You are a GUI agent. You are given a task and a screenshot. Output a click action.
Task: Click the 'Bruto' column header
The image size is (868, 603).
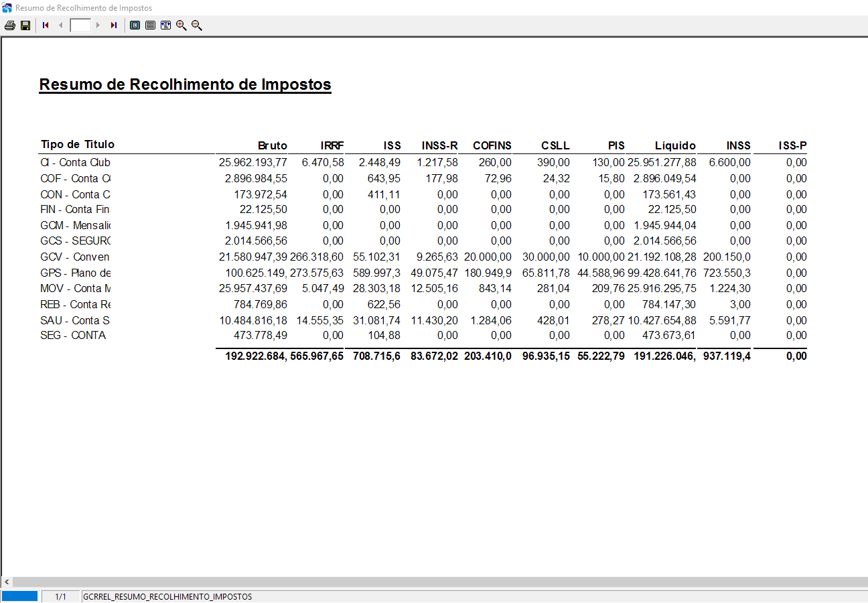click(273, 145)
